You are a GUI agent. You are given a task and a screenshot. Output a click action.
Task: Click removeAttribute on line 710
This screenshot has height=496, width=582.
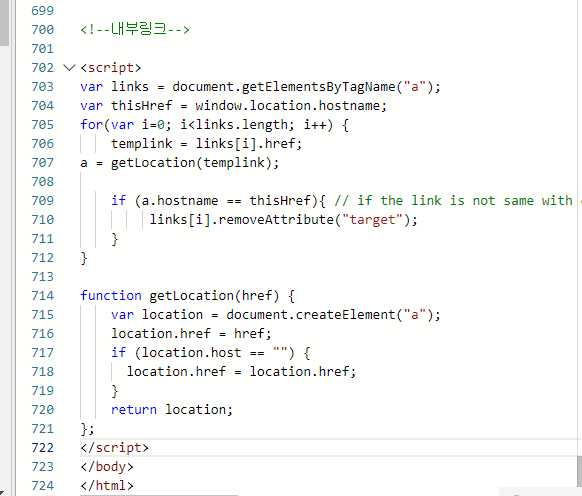(276, 220)
